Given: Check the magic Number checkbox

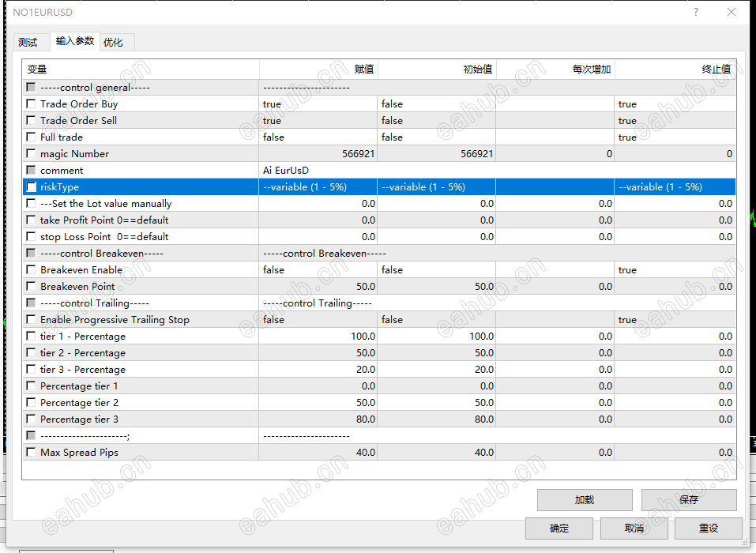Looking at the screenshot, I should 31,153.
